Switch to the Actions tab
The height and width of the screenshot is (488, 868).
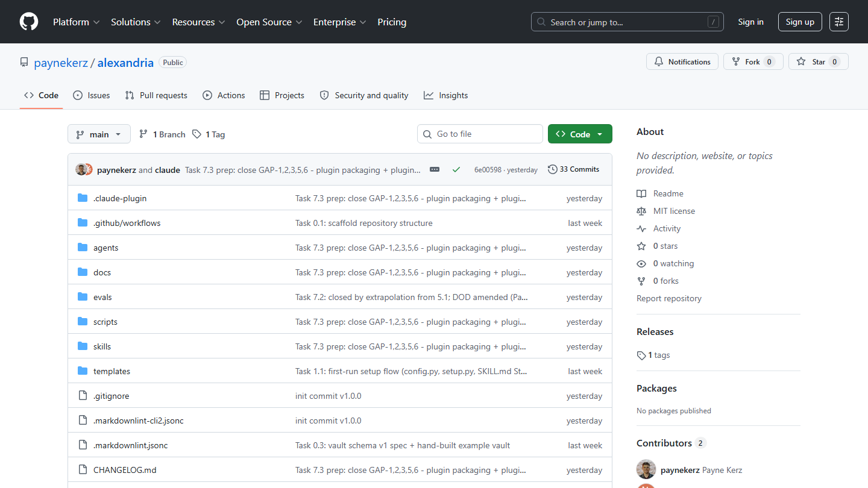224,95
